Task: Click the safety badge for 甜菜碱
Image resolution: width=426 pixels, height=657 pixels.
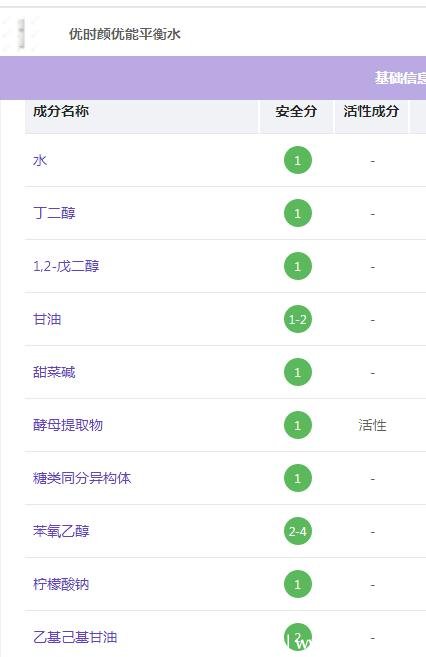Action: (x=297, y=372)
